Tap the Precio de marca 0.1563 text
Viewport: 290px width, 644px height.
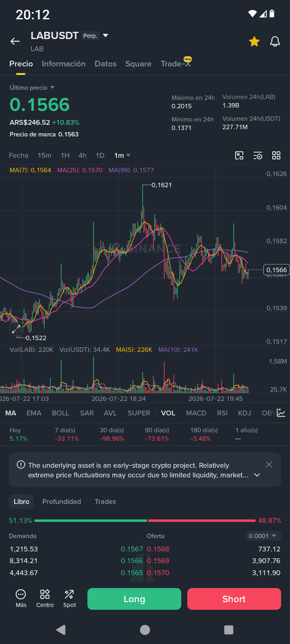point(44,134)
